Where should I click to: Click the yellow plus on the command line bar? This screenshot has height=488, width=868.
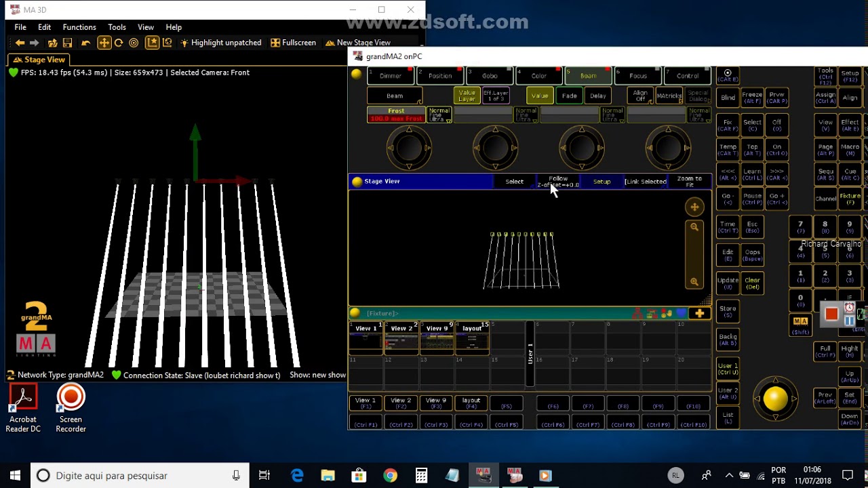click(700, 313)
